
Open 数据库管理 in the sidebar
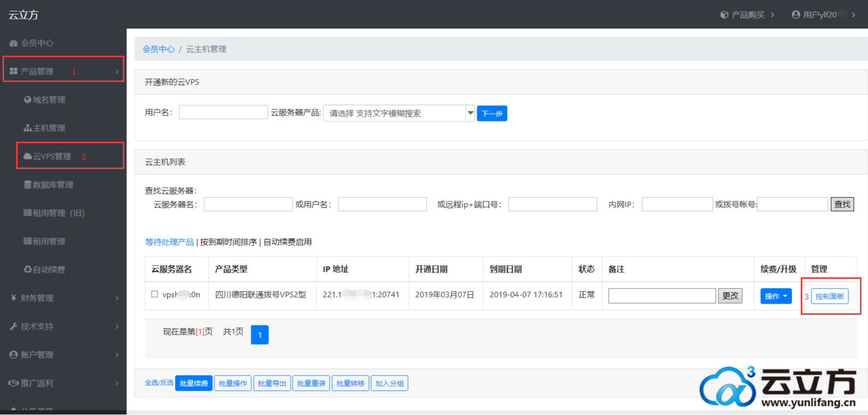(x=53, y=185)
